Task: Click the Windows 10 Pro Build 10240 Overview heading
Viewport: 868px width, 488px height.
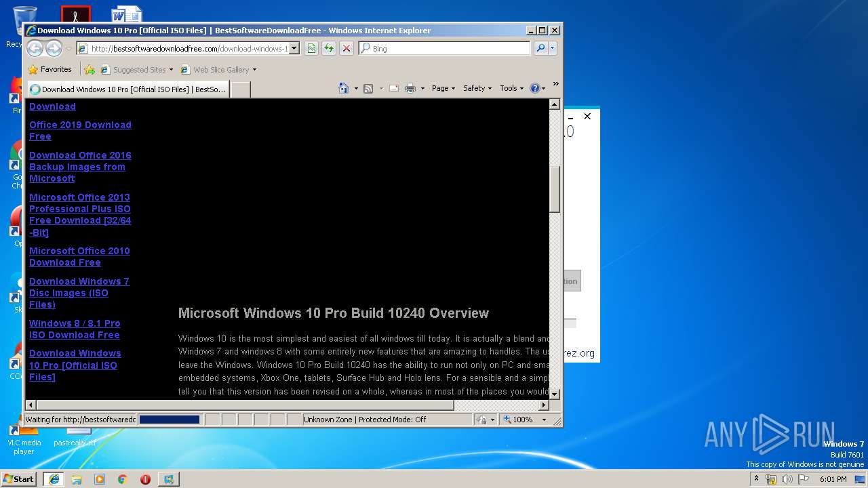Action: 334,313
